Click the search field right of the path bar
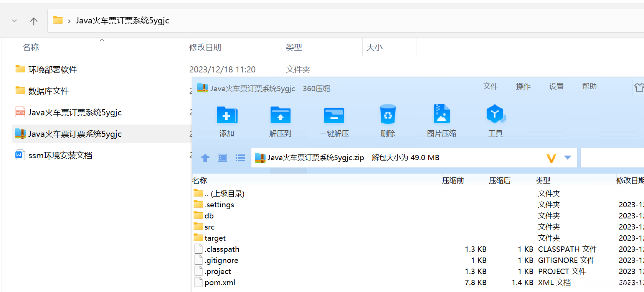This screenshot has width=644, height=292. (612, 158)
